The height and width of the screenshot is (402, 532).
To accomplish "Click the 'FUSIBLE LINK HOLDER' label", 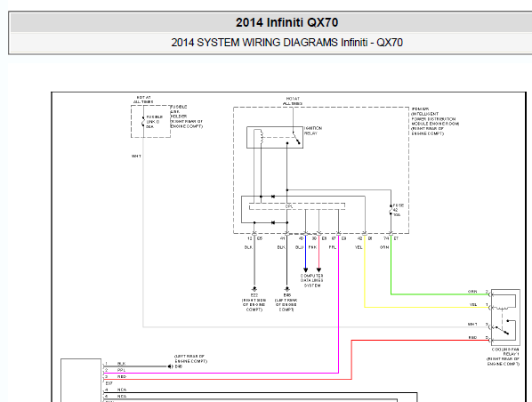I will (x=186, y=117).
